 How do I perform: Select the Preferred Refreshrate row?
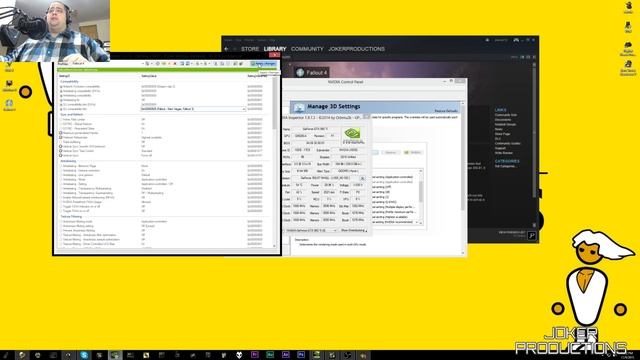pyautogui.click(x=163, y=138)
